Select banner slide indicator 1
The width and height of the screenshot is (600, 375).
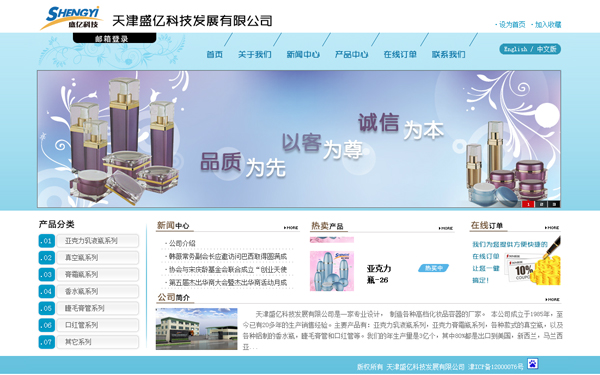pyautogui.click(x=528, y=204)
